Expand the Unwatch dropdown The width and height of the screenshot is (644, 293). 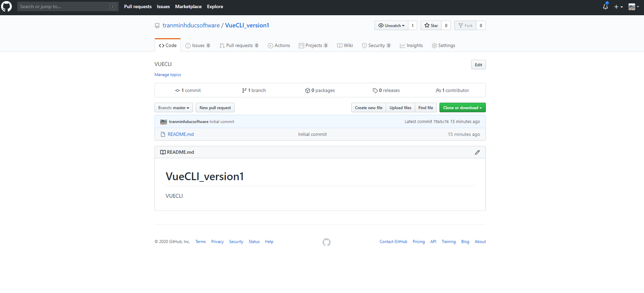(391, 26)
